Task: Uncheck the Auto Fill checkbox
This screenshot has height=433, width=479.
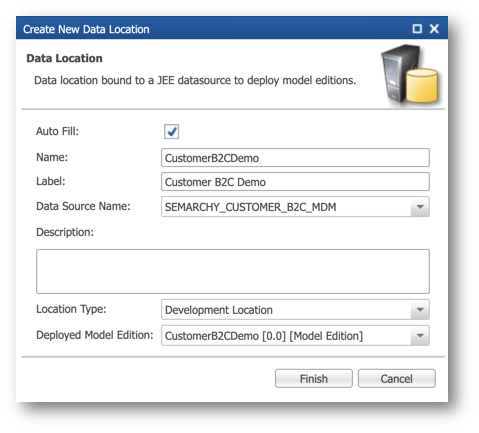Action: 171,131
